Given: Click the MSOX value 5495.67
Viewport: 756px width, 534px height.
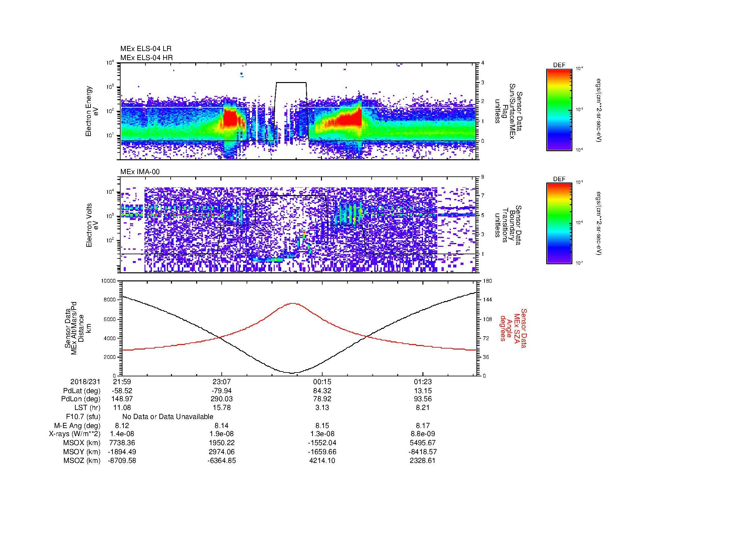Looking at the screenshot, I should point(422,443).
